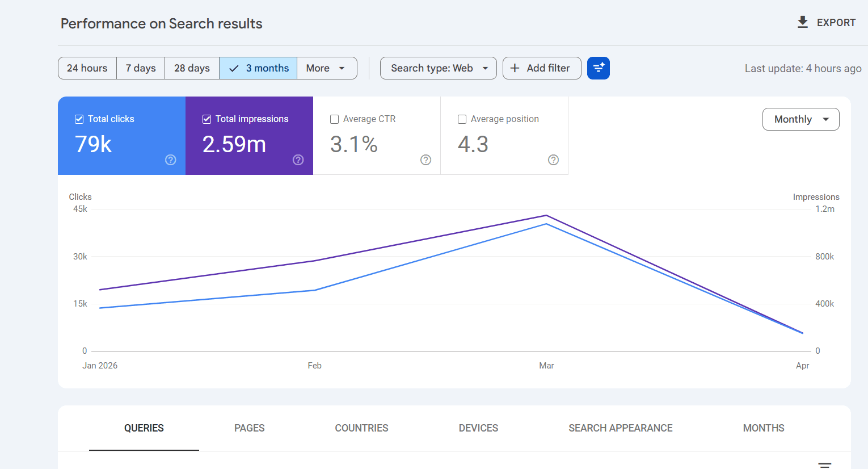The image size is (868, 469).
Task: Switch to the PAGES tab
Action: [x=249, y=428]
